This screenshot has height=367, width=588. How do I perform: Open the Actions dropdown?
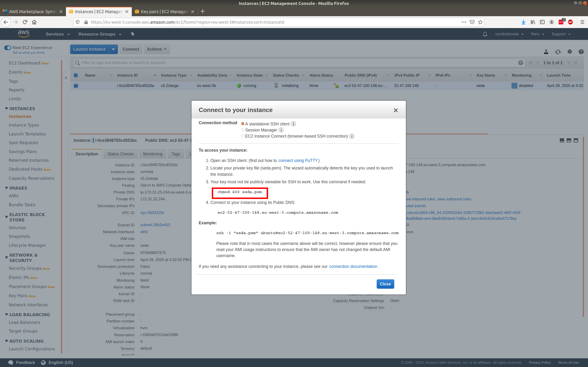point(157,49)
